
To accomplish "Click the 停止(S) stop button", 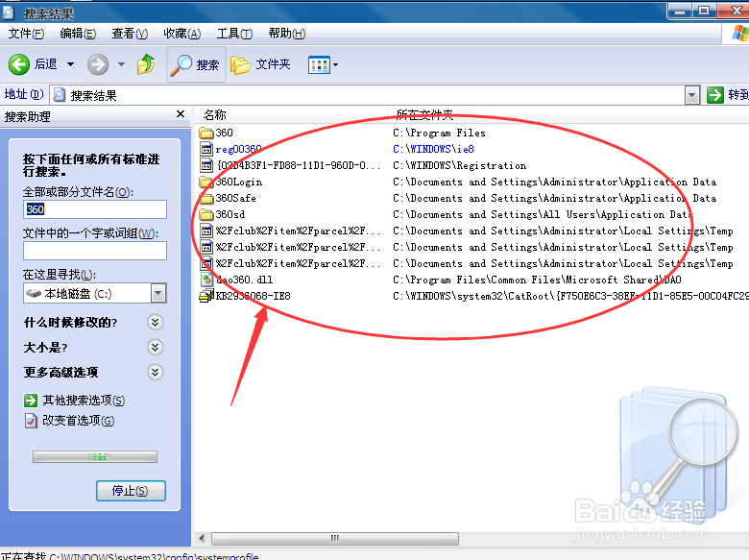I will point(131,491).
